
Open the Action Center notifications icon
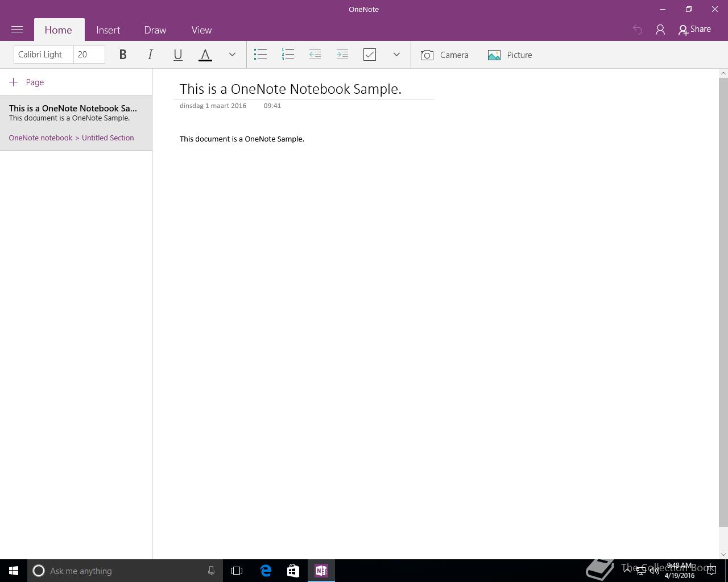coord(712,571)
